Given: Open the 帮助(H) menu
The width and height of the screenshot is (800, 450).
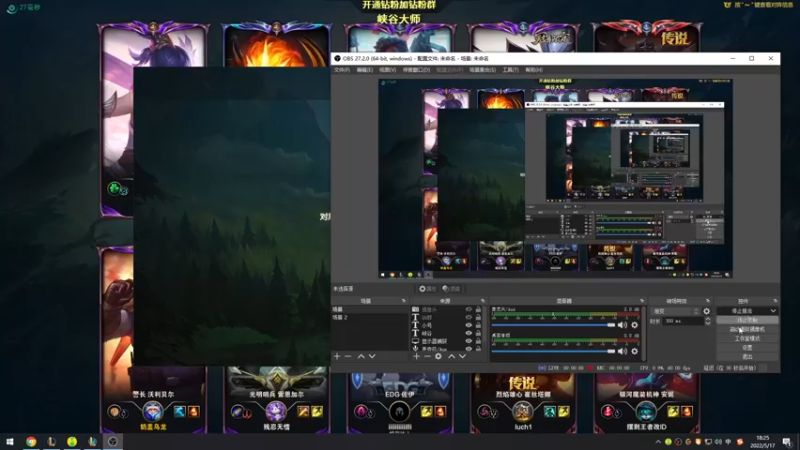Looking at the screenshot, I should coord(534,70).
